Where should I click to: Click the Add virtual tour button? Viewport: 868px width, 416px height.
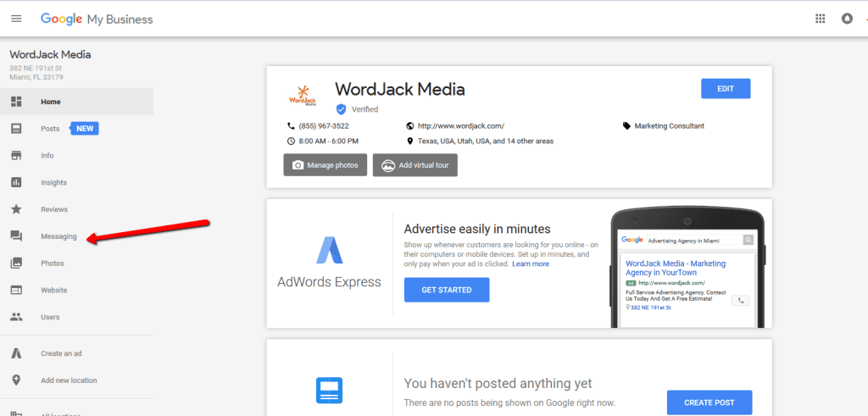point(415,165)
